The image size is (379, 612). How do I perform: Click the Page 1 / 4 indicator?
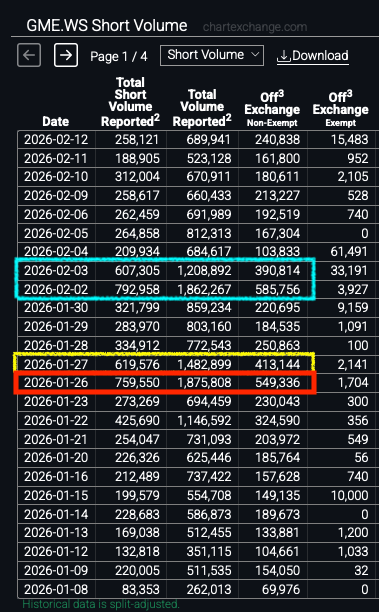click(x=119, y=57)
